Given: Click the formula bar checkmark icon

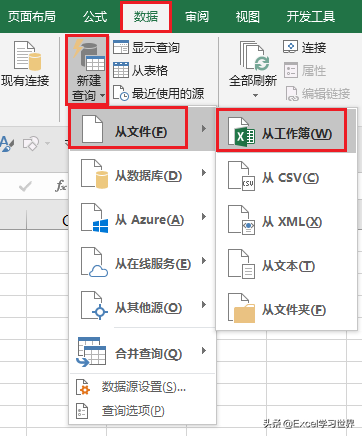Looking at the screenshot, I should point(25,186).
